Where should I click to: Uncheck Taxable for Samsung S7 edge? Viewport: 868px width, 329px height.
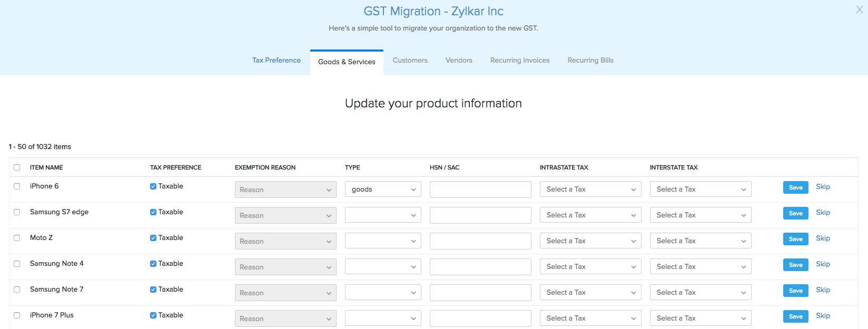(153, 212)
